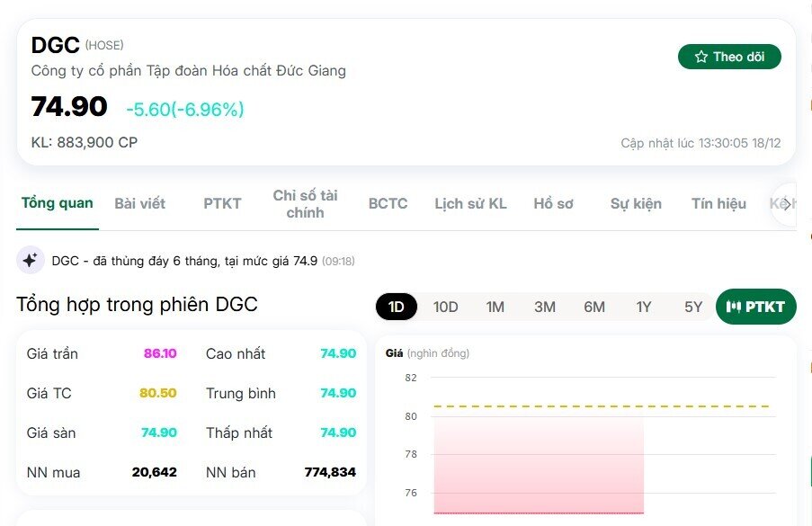View the BCTC tab
This screenshot has height=526, width=812.
387,203
